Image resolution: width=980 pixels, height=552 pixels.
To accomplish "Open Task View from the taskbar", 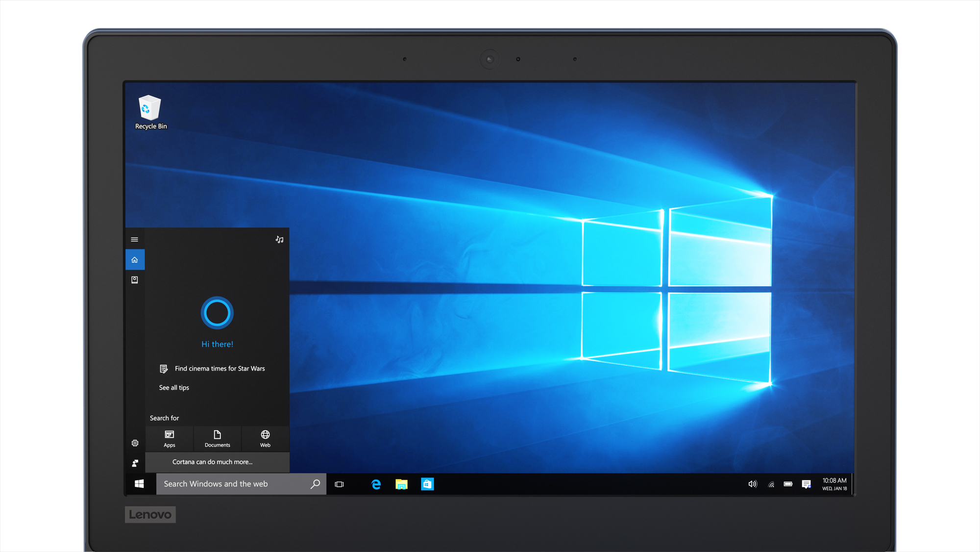I will [339, 484].
